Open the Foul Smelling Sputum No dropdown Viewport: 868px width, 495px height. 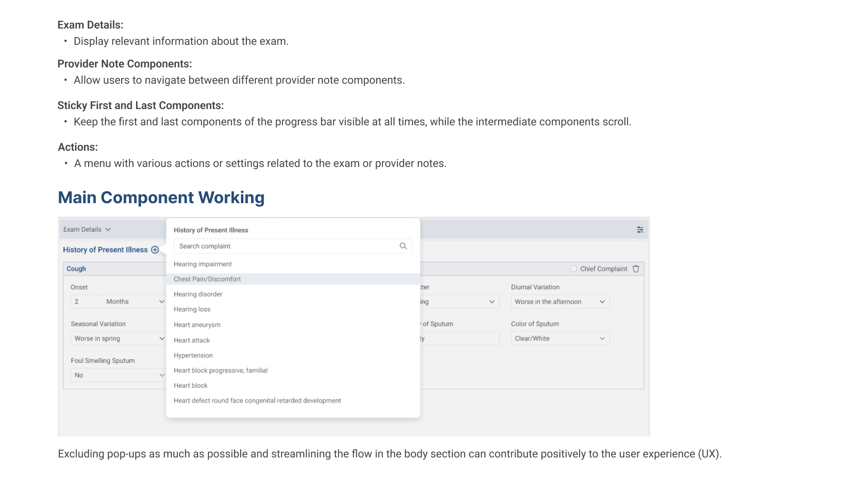point(119,375)
